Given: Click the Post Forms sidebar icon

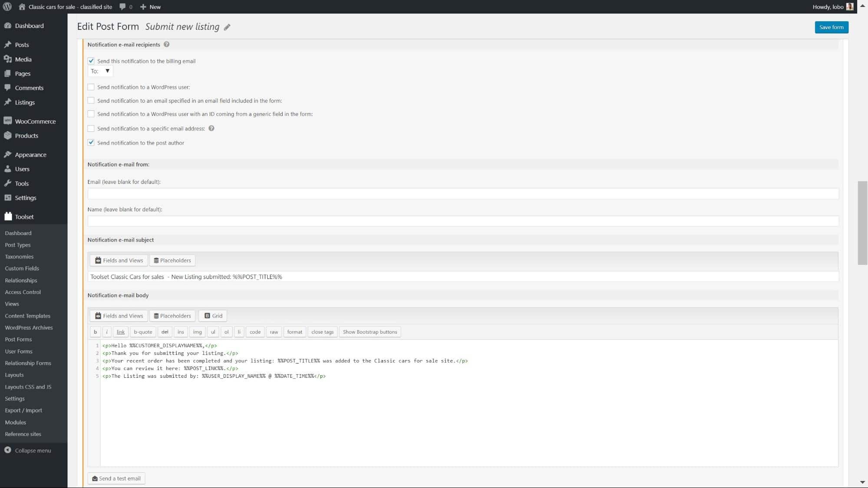Looking at the screenshot, I should [18, 339].
